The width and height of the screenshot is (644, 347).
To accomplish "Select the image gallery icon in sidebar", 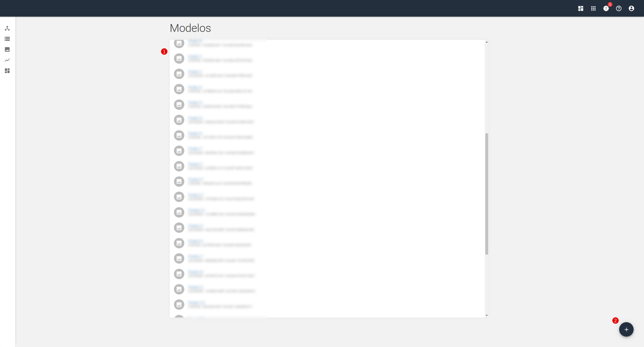I will click(7, 49).
